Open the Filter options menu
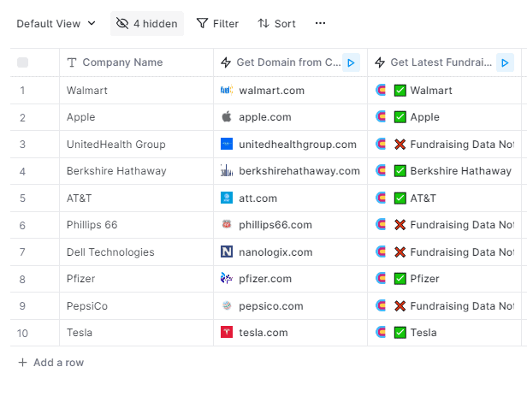The image size is (527, 420). point(217,23)
